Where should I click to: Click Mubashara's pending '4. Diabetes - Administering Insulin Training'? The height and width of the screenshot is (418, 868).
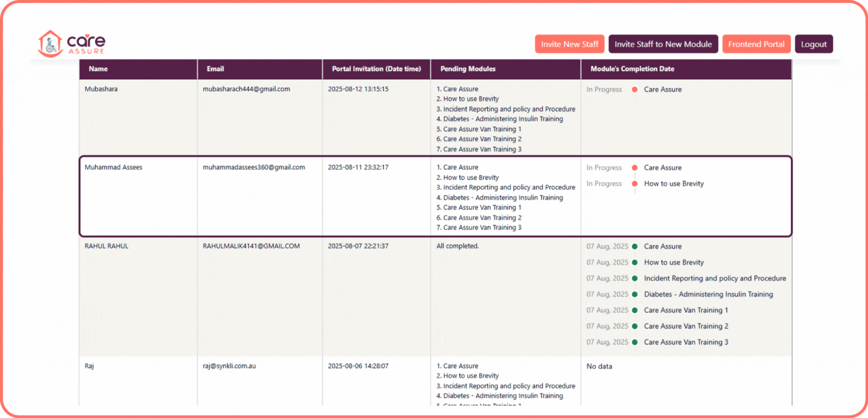(499, 119)
